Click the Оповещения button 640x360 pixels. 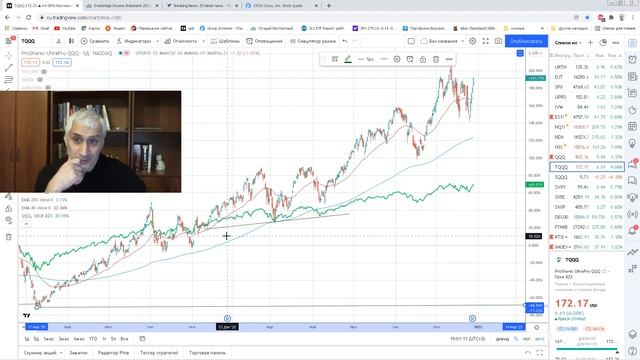pos(264,41)
